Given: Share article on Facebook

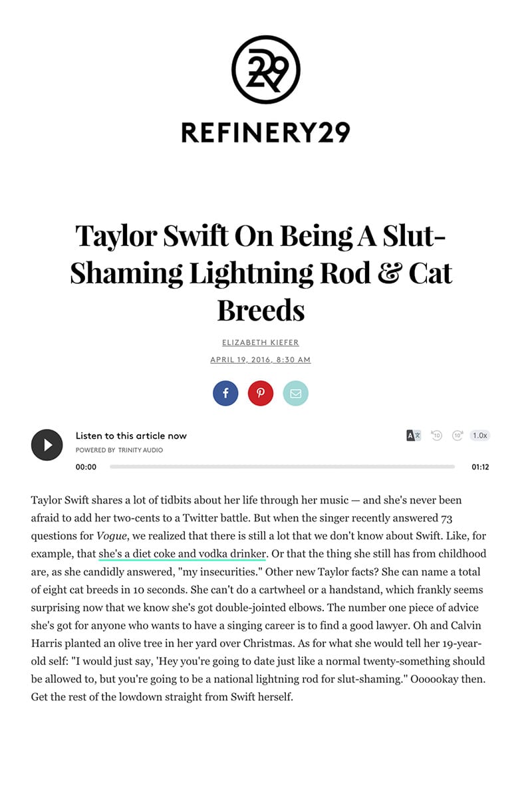Looking at the screenshot, I should point(225,393).
